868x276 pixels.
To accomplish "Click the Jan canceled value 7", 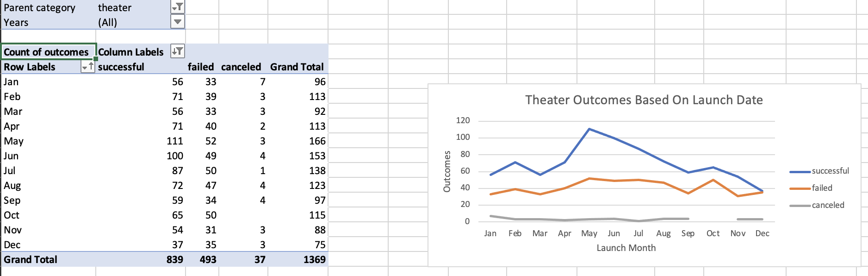I will [263, 82].
